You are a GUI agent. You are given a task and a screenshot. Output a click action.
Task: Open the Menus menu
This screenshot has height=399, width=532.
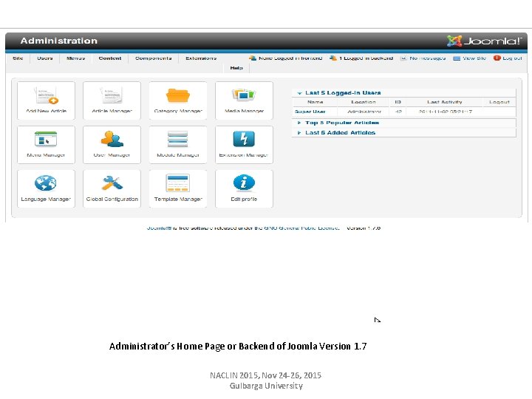(x=75, y=58)
